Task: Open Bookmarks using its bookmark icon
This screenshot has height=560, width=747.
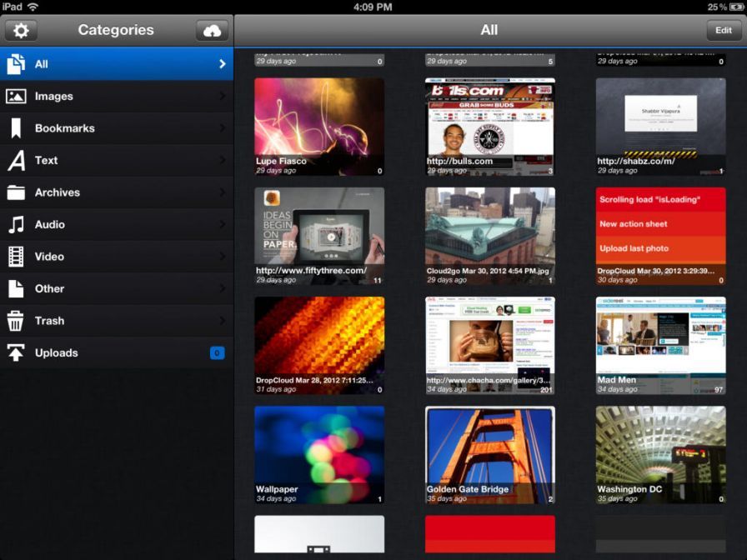Action: coord(15,128)
